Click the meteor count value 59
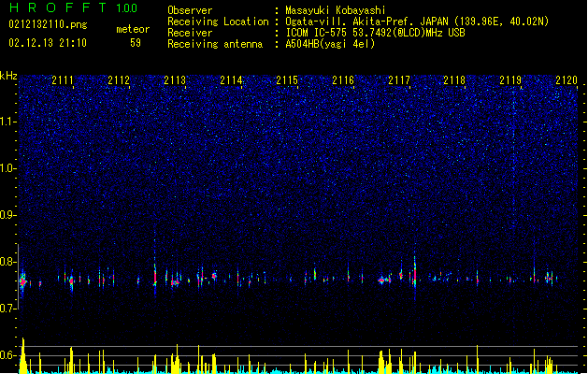The width and height of the screenshot is (588, 374). [136, 43]
